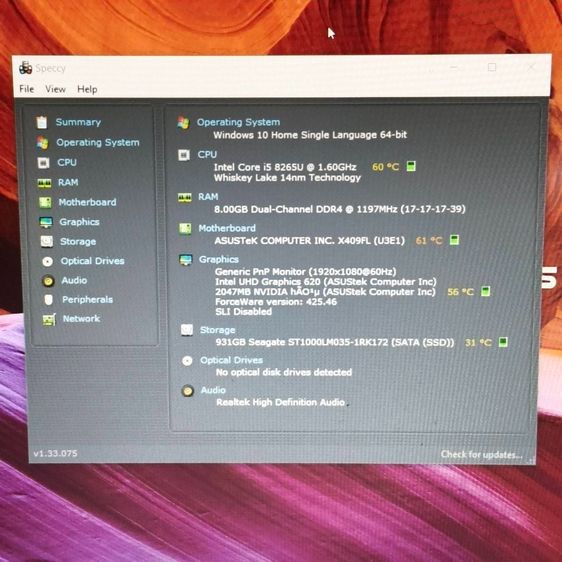This screenshot has height=562, width=562.
Task: Select Peripherals label in the sidebar
Action: pyautogui.click(x=87, y=300)
